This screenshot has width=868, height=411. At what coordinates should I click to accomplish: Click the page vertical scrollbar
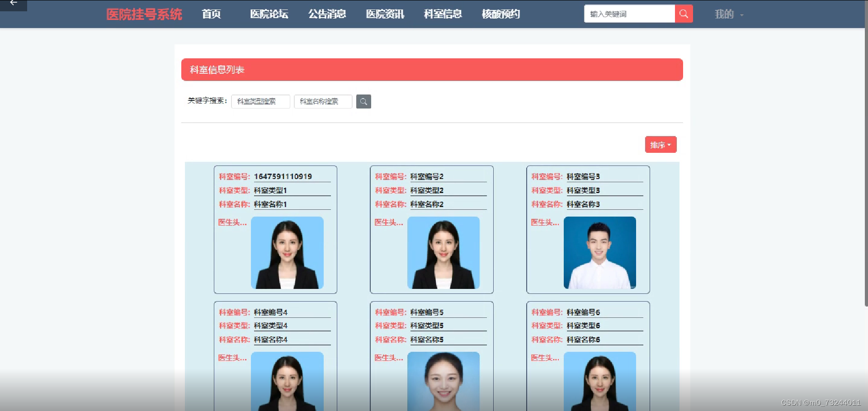pyautogui.click(x=866, y=154)
